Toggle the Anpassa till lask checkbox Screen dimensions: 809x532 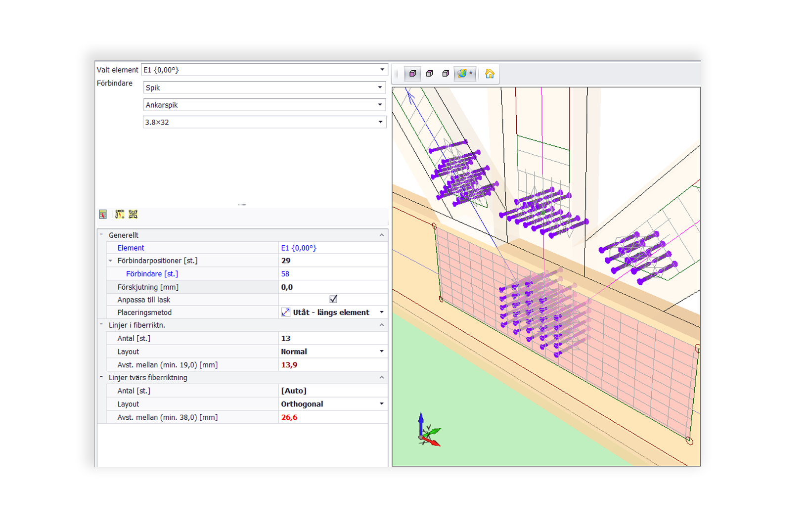point(333,299)
